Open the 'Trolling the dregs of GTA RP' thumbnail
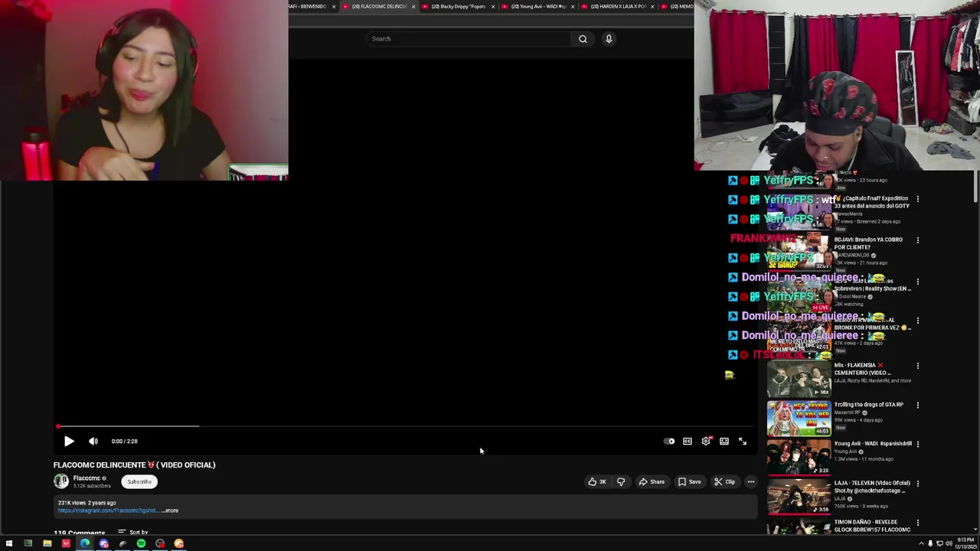 tap(799, 418)
